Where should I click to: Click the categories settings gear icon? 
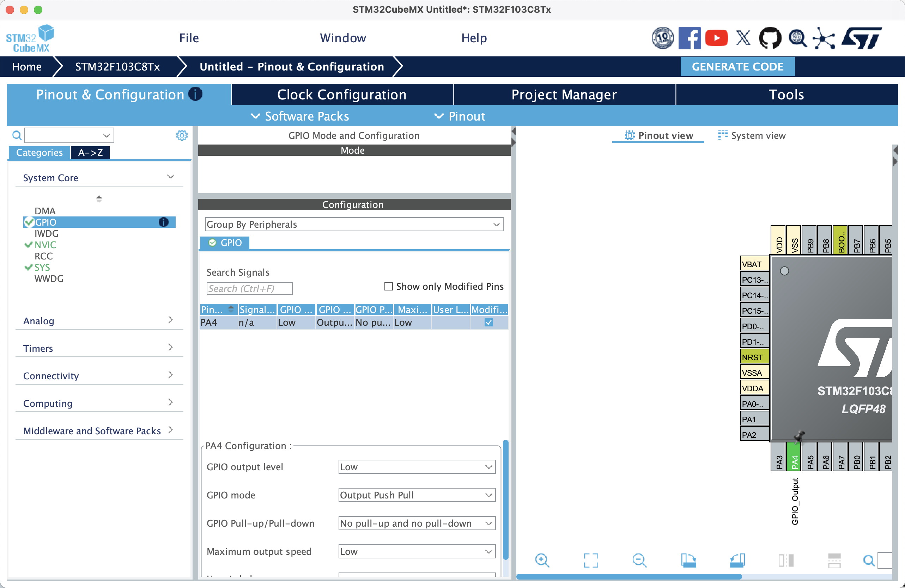pyautogui.click(x=182, y=135)
